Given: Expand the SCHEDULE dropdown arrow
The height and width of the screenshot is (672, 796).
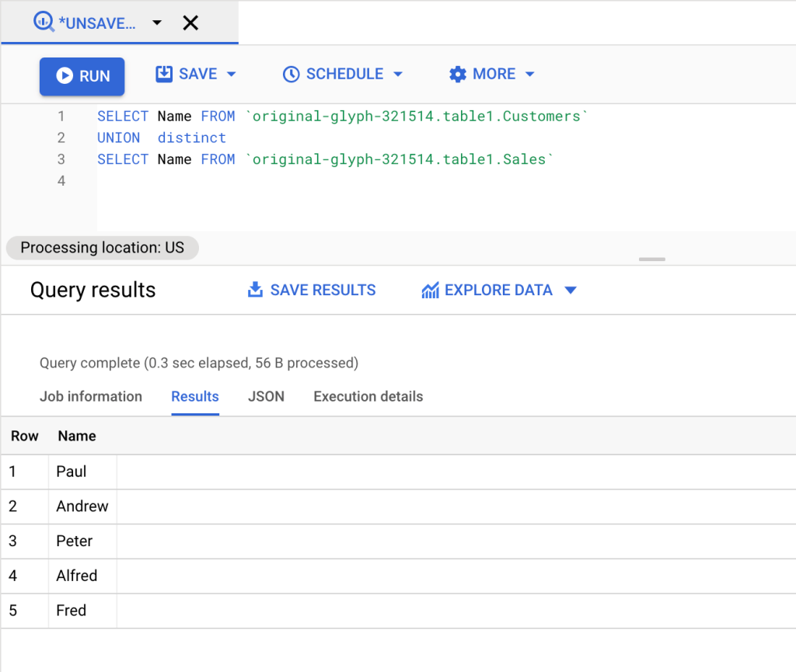Looking at the screenshot, I should point(398,75).
